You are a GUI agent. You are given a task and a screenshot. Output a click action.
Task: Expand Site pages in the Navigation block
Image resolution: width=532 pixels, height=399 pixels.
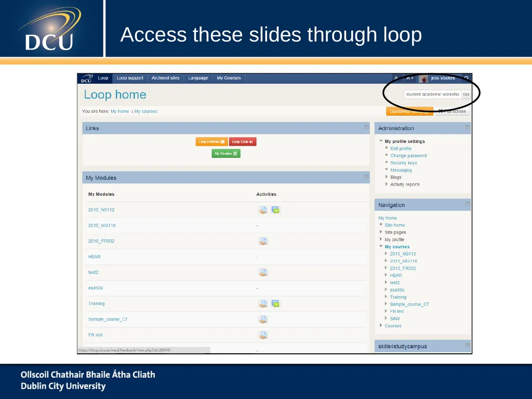tap(381, 232)
